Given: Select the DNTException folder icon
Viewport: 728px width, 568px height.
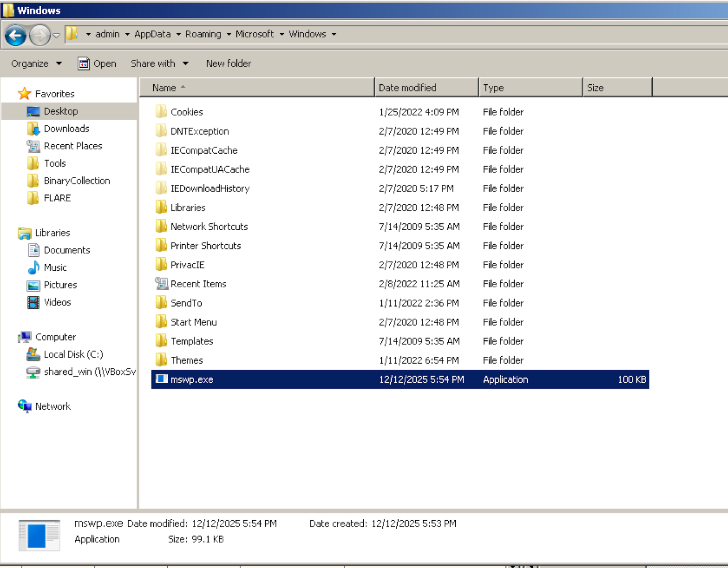Looking at the screenshot, I should [161, 131].
